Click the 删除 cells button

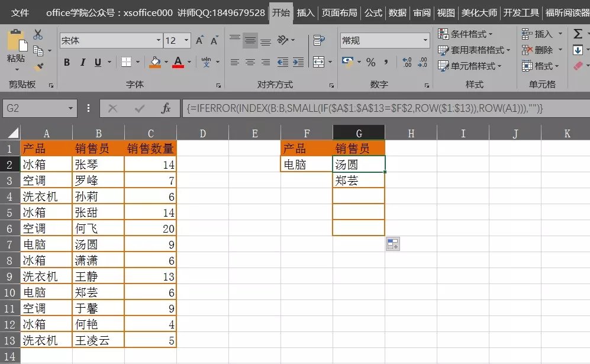pyautogui.click(x=538, y=50)
